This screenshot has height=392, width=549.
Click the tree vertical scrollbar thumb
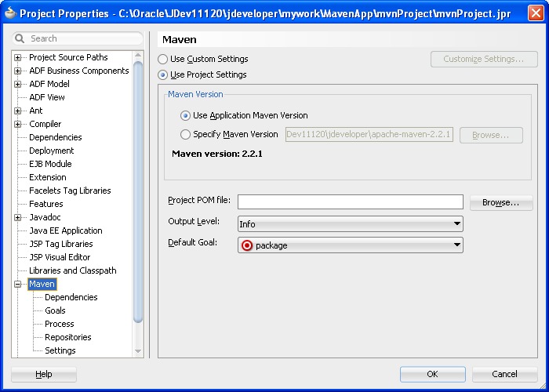point(138,192)
